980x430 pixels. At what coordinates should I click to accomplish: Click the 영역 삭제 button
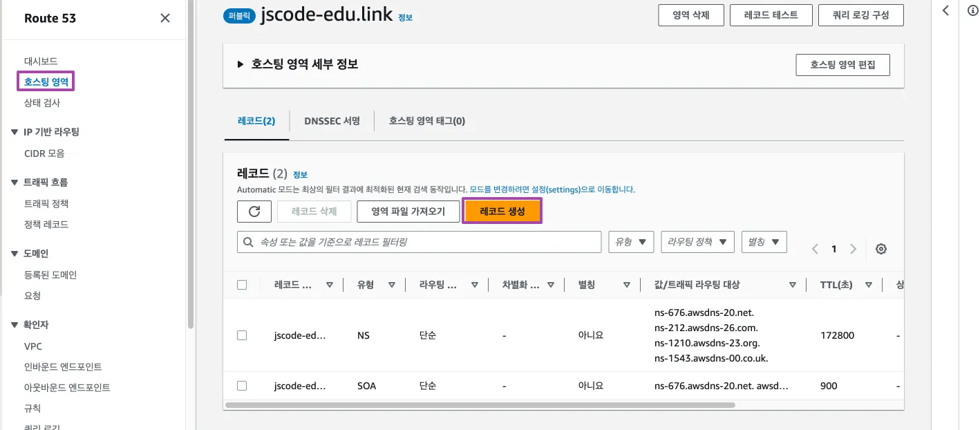click(x=690, y=15)
